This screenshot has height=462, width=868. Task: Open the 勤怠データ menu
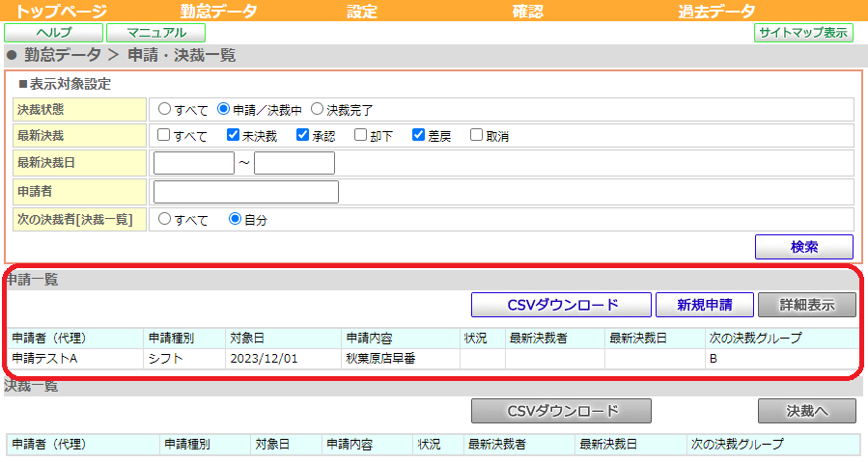218,11
